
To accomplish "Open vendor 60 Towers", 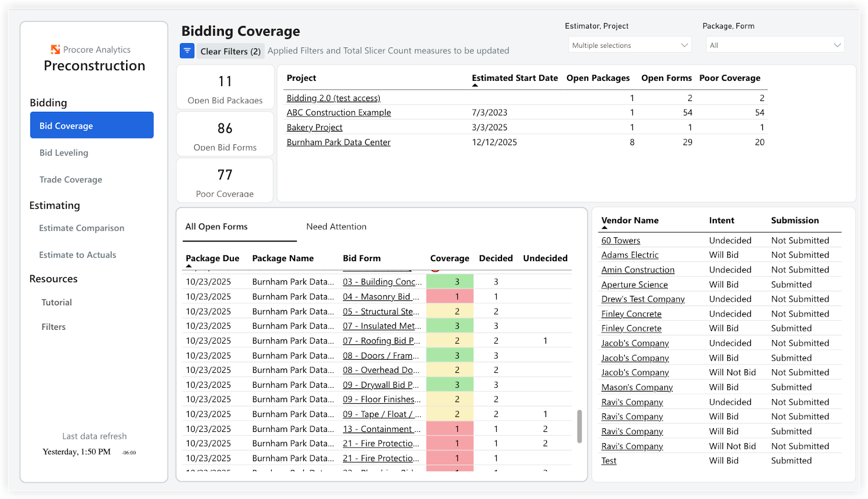I will (x=621, y=240).
